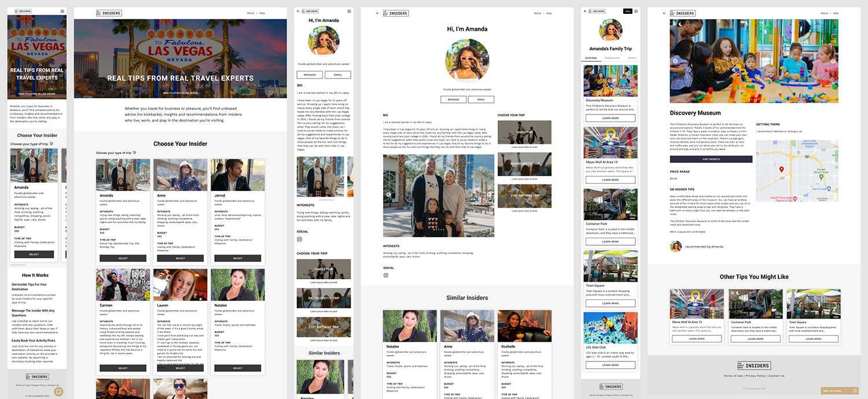Click the red location pin on the map
Screen dimensions: 868x399
(x=781, y=170)
